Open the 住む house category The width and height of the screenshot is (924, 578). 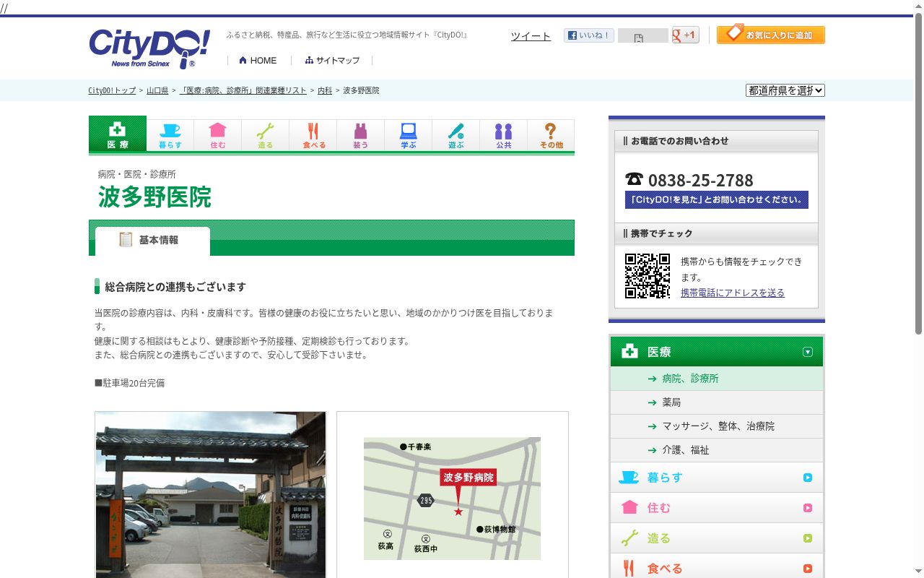tap(218, 136)
